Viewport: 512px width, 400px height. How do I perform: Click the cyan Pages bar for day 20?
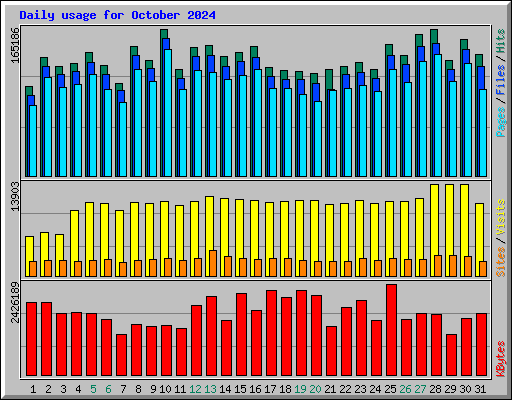(318, 139)
